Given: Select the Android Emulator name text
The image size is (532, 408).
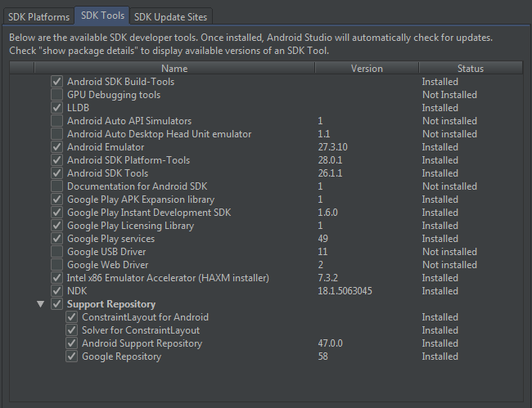Looking at the screenshot, I should 106,147.
